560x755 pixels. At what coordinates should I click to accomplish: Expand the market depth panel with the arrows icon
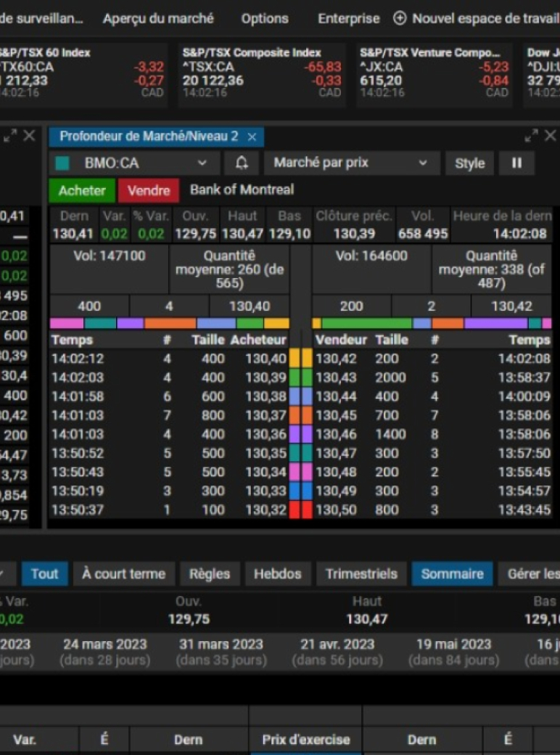click(x=532, y=136)
